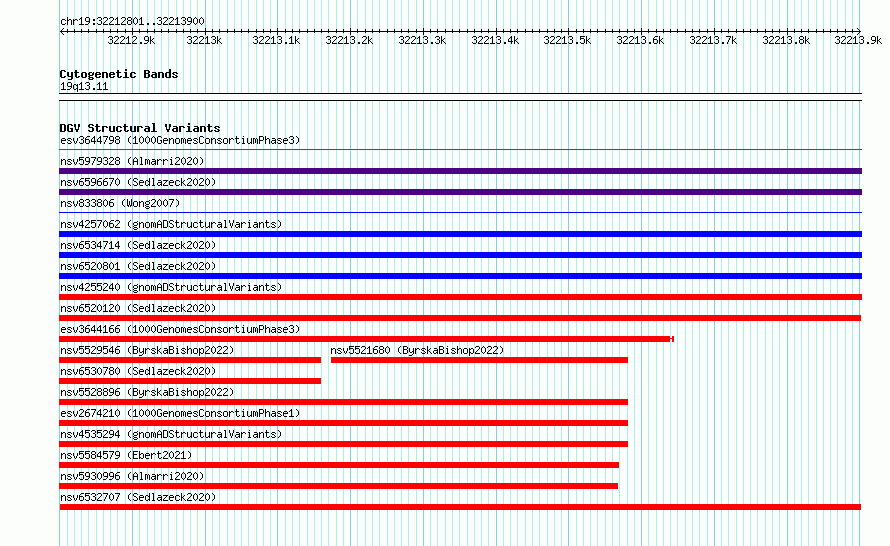Click the red bar under nsv6530780
Screen dimensions: 890x546
click(x=190, y=381)
